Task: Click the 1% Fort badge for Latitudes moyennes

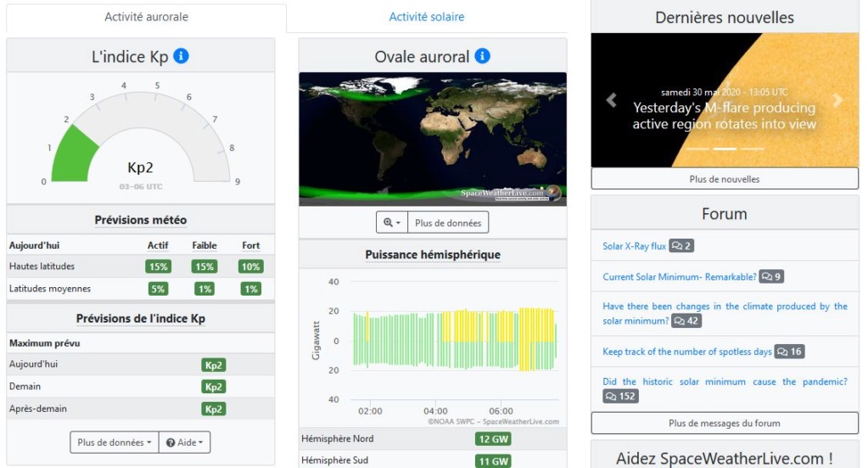Action: (251, 289)
